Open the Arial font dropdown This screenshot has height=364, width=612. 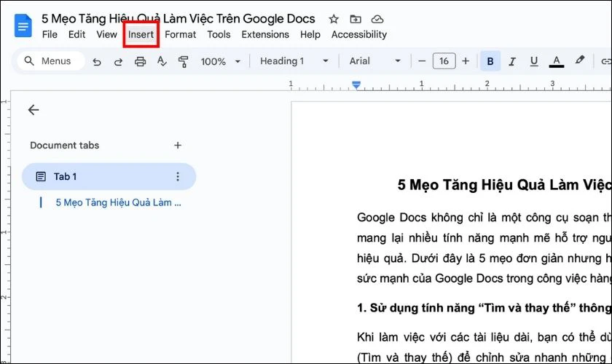tap(375, 61)
